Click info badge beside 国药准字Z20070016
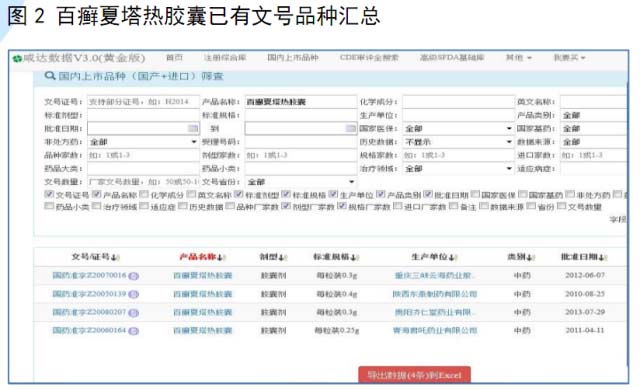 pos(134,276)
